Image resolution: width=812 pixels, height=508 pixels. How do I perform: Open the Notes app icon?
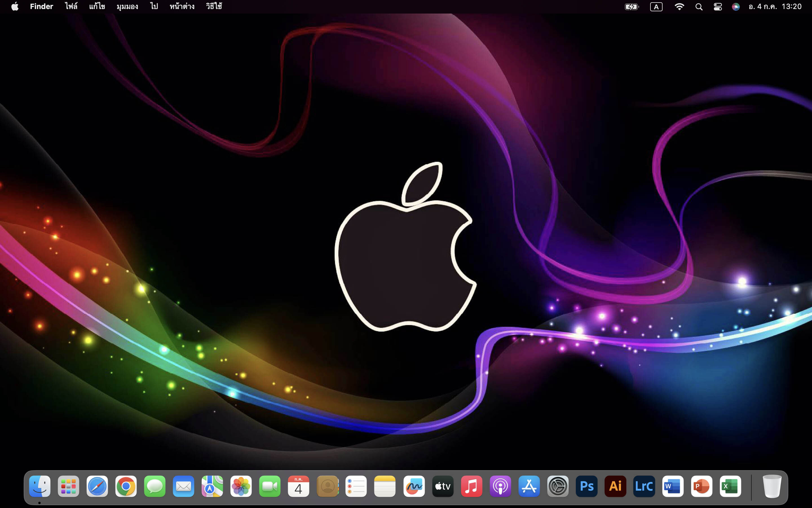(385, 486)
